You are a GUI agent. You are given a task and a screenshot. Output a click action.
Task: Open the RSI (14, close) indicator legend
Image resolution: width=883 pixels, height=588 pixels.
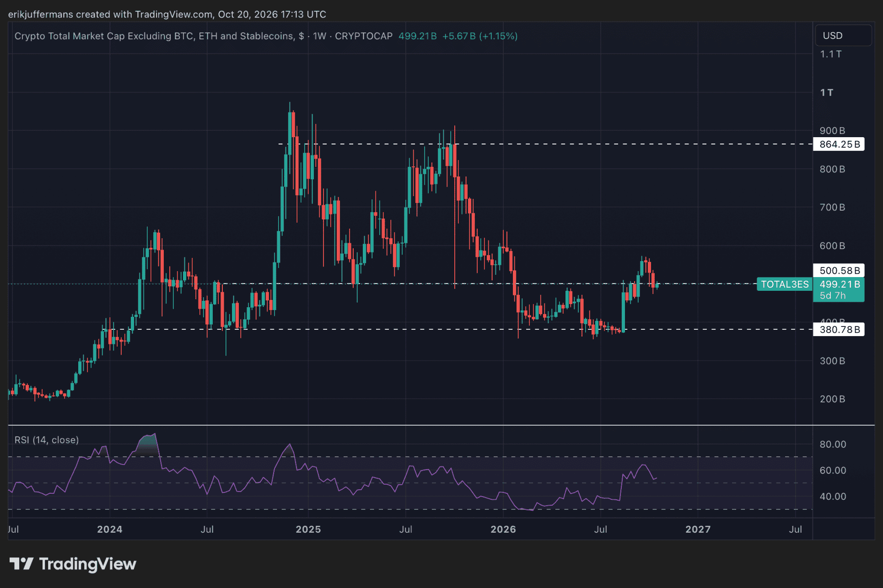tap(47, 440)
